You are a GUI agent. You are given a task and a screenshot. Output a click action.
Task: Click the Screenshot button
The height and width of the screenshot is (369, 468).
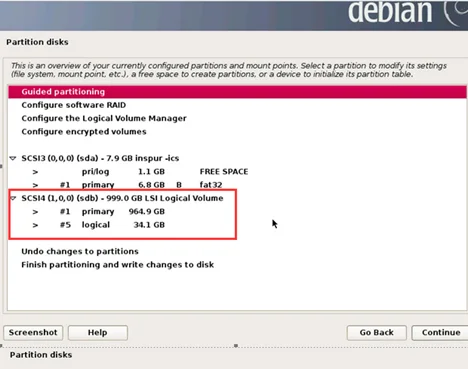(33, 333)
